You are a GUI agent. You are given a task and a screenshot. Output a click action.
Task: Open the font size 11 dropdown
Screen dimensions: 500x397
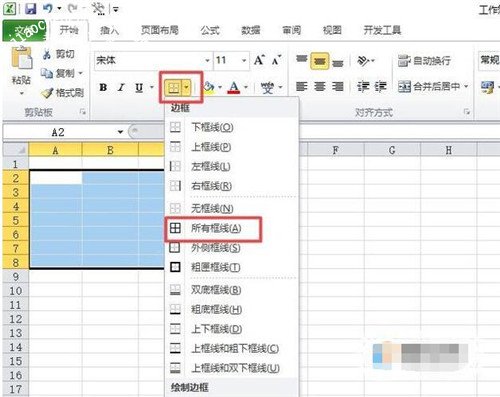pyautogui.click(x=244, y=60)
